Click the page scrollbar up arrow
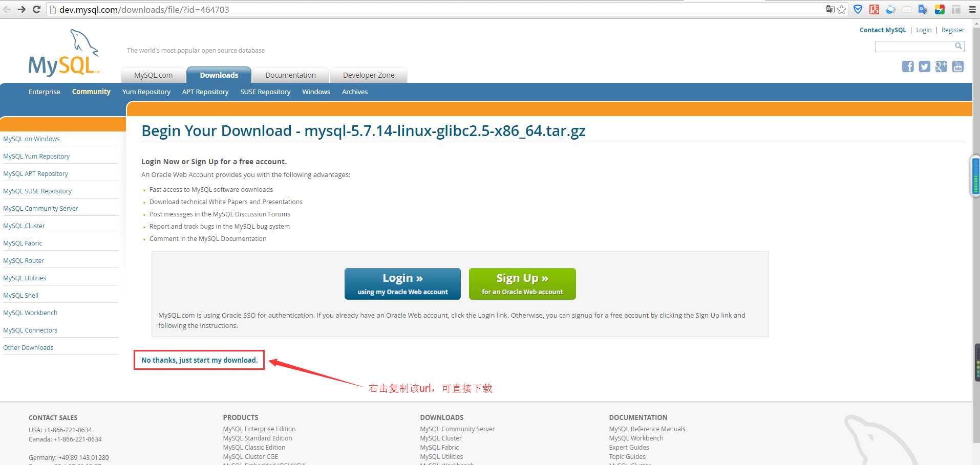Screen dimensions: 980x465 point(976,23)
